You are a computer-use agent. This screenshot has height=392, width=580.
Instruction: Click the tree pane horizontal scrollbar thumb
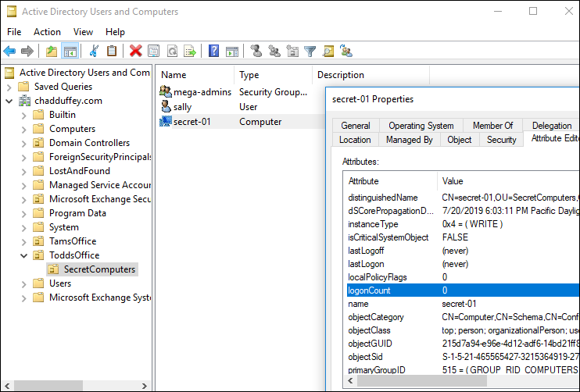(x=48, y=386)
